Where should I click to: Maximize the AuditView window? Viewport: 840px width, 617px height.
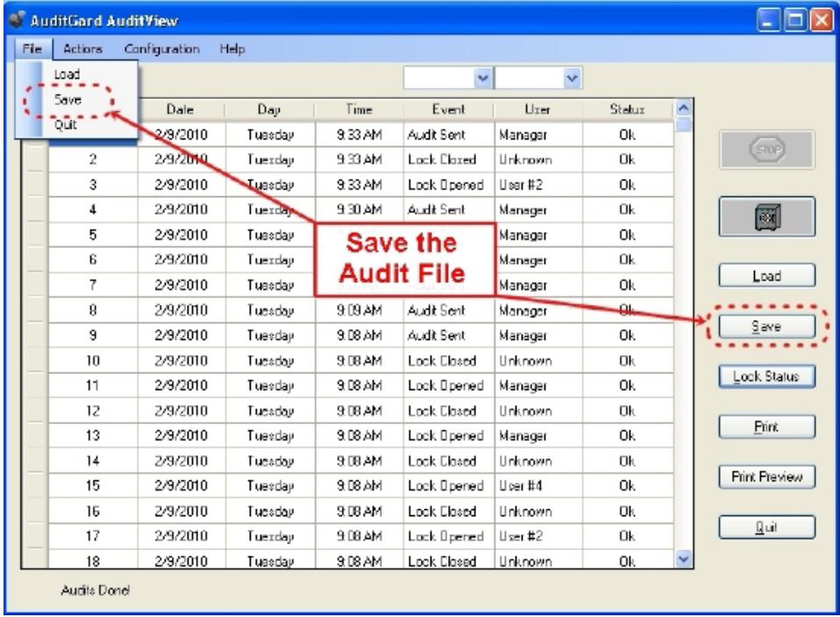(x=795, y=21)
